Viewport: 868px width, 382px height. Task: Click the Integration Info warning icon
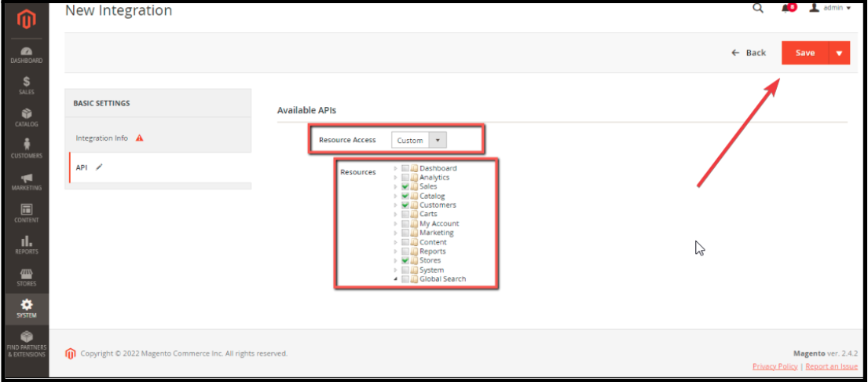coord(140,138)
